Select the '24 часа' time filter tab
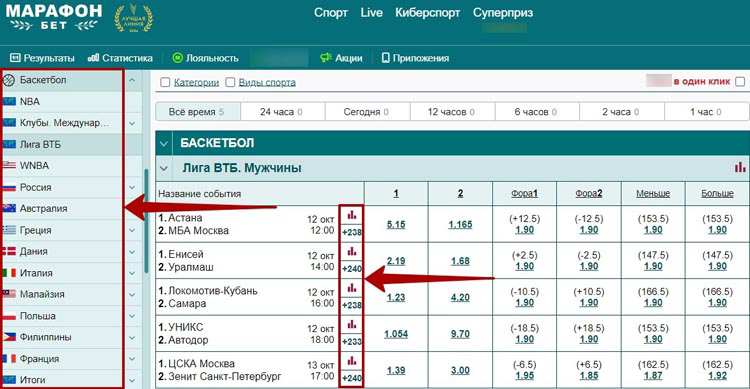The image size is (750, 389). [x=283, y=112]
